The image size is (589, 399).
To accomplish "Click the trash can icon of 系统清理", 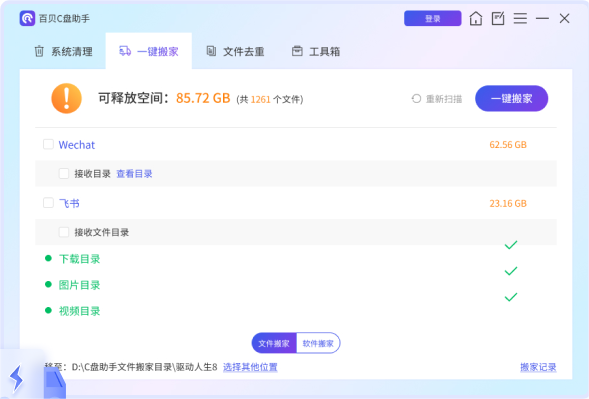I will tap(39, 51).
